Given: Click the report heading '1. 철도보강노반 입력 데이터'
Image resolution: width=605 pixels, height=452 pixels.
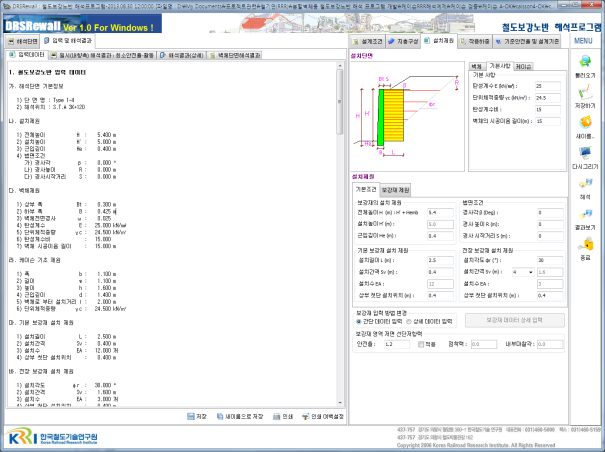Looking at the screenshot, I should point(47,72).
